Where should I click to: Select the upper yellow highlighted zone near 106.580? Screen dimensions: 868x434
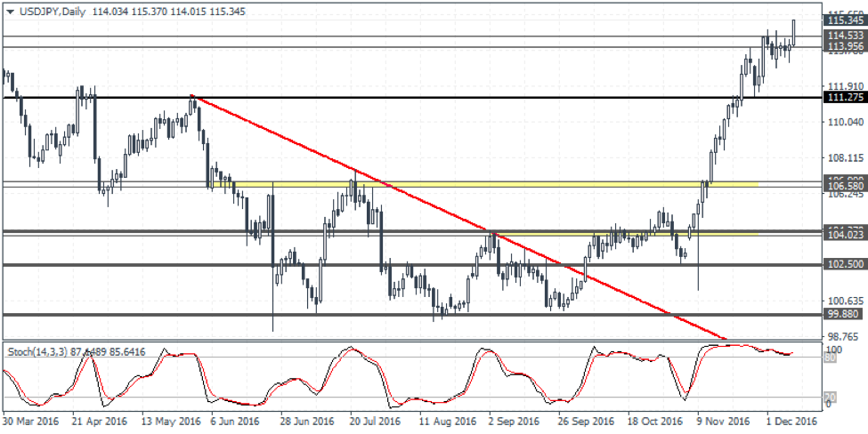pos(499,184)
